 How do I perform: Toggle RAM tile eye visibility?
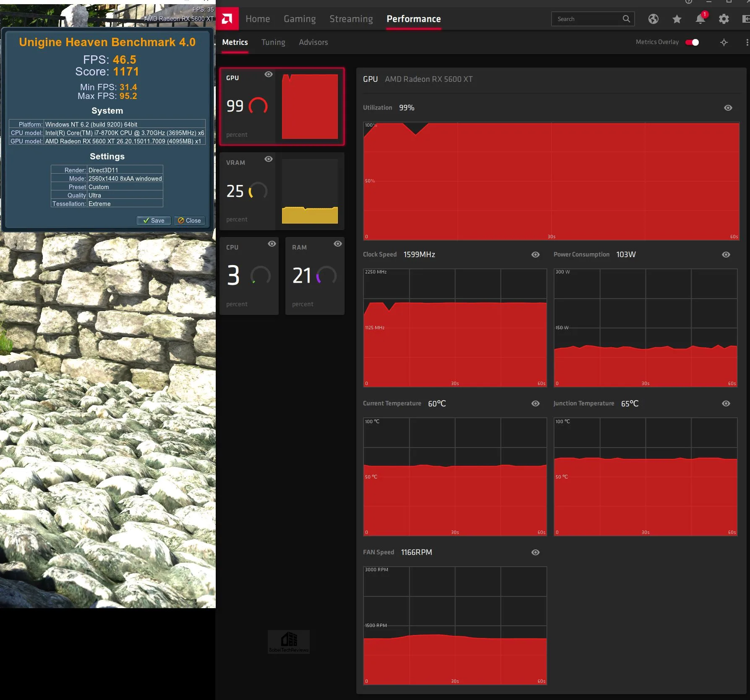coord(338,244)
